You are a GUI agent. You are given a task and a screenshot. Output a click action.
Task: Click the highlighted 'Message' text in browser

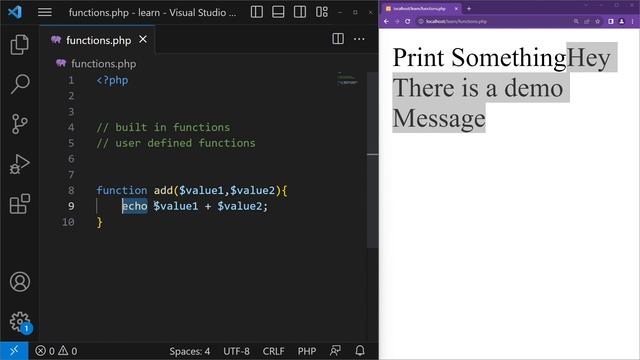point(439,118)
